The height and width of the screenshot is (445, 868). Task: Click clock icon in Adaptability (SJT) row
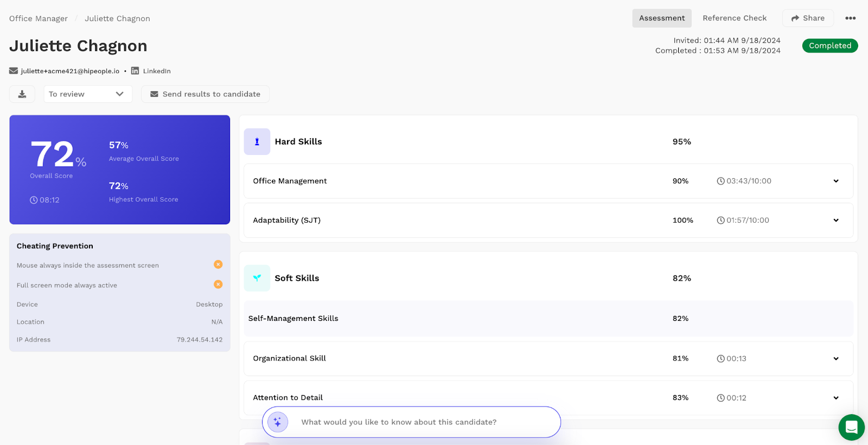pyautogui.click(x=720, y=220)
